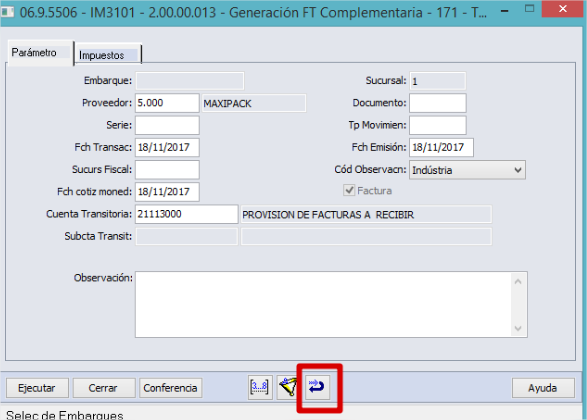The height and width of the screenshot is (420, 587).
Task: Click the Ayuda button
Action: 543,388
